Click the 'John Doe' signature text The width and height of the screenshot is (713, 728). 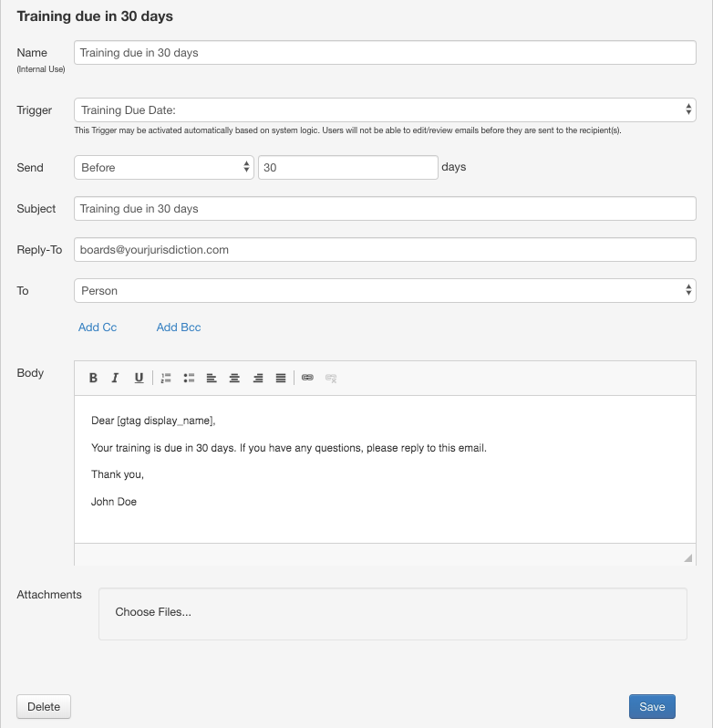click(x=114, y=502)
